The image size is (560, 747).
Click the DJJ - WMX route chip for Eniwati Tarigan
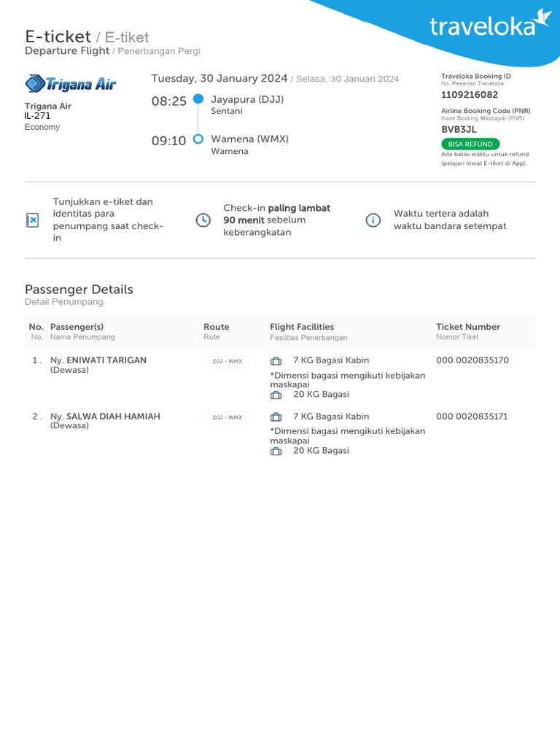[227, 362]
